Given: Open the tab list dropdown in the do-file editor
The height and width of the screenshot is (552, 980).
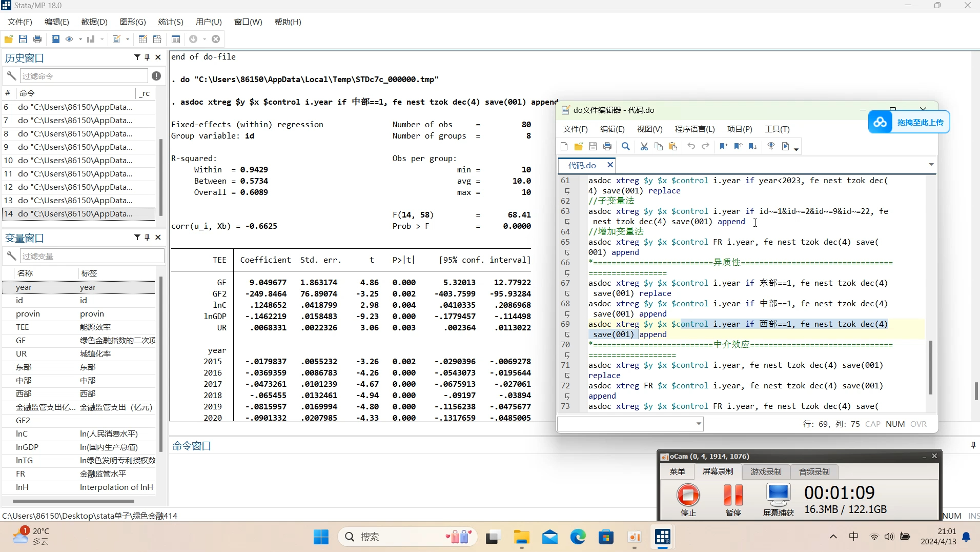Looking at the screenshot, I should click(x=931, y=165).
